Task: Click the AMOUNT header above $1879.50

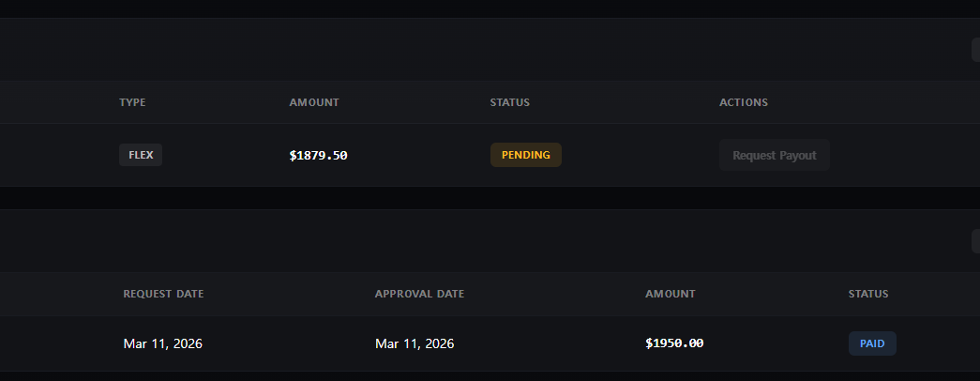Action: coord(314,102)
